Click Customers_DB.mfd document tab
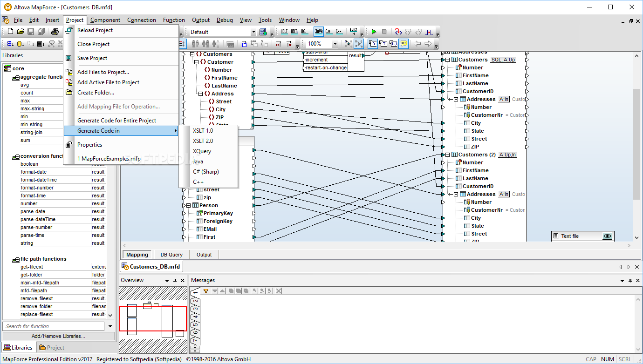The width and height of the screenshot is (643, 364). 151,267
